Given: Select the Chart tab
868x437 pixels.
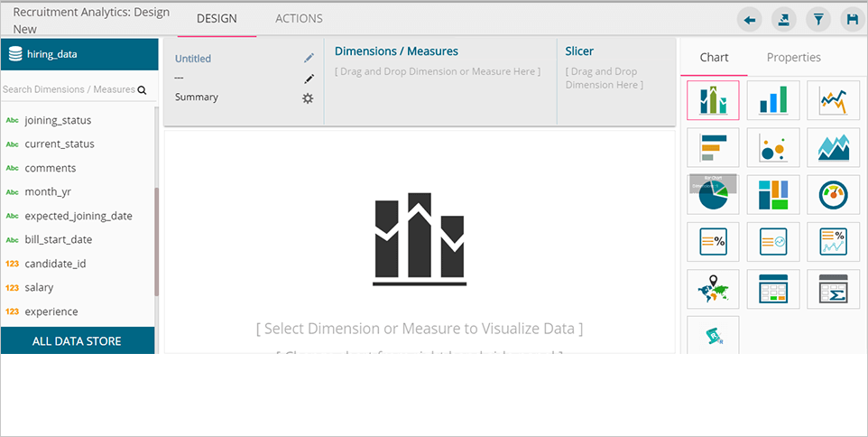Looking at the screenshot, I should click(x=714, y=57).
